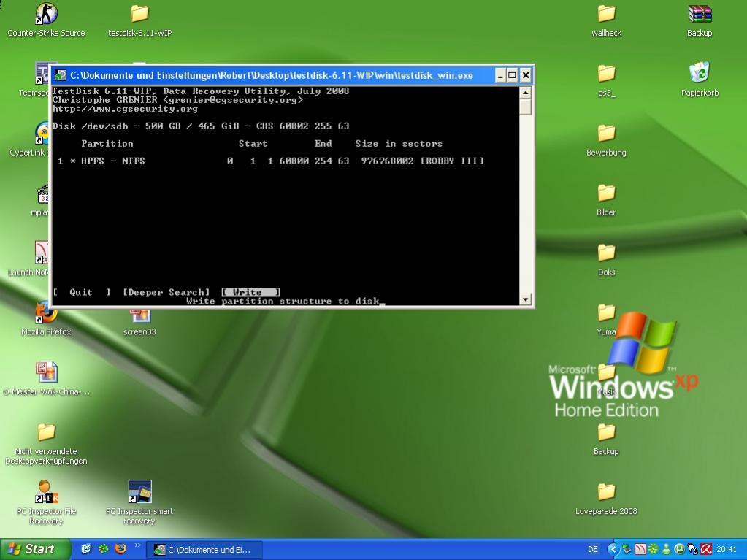Image resolution: width=747 pixels, height=560 pixels.
Task: Expand Quick Launch overflow chevron
Action: (x=138, y=545)
